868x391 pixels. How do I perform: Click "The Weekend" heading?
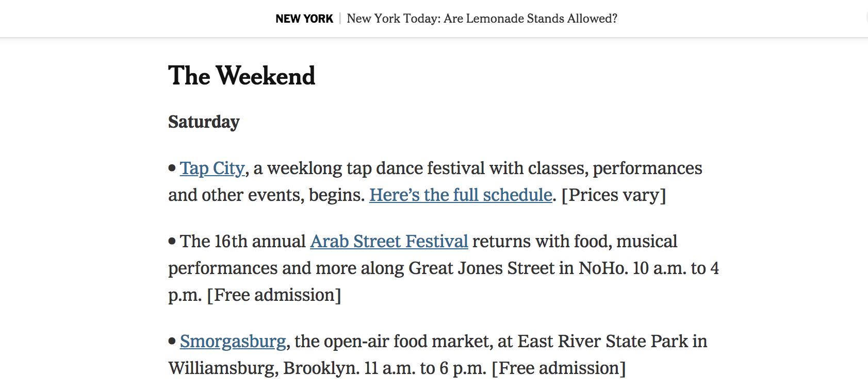[x=242, y=76]
